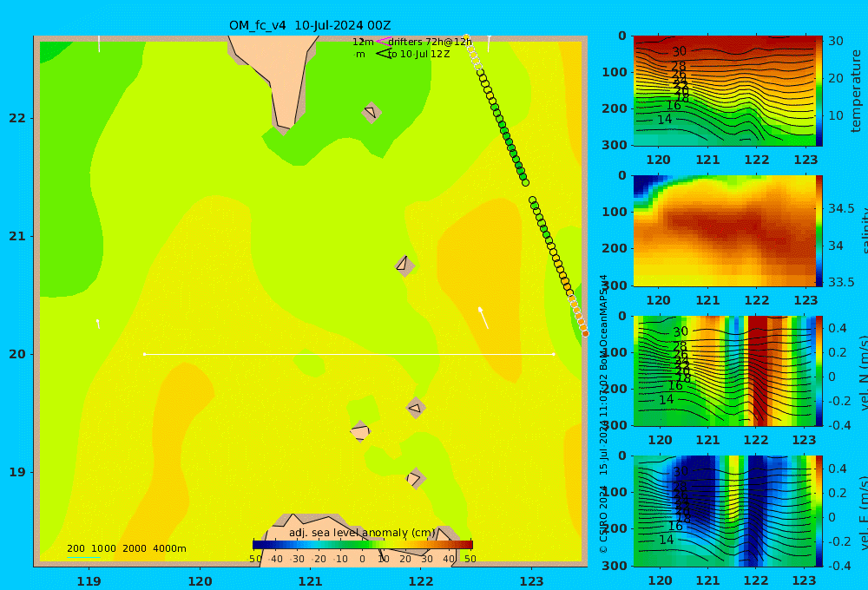Click the 'adj. sea level anomaly (cm)' label
868x590 pixels.
[x=362, y=533]
